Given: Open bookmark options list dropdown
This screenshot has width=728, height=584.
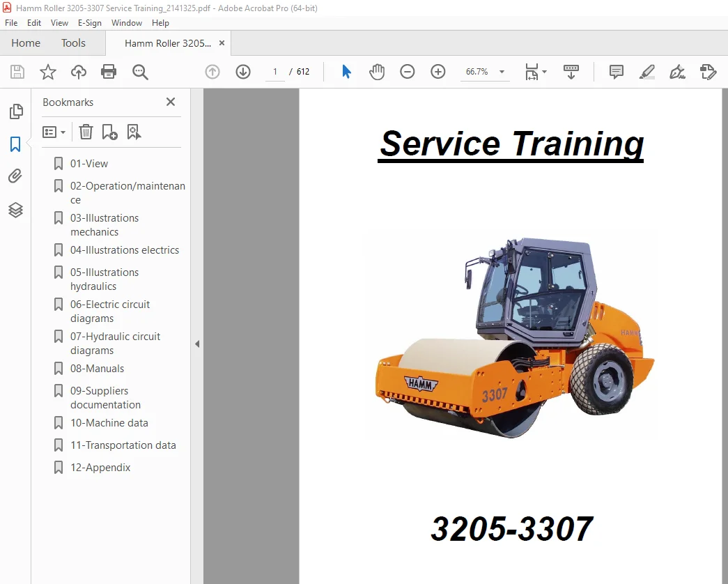Looking at the screenshot, I should click(x=54, y=132).
